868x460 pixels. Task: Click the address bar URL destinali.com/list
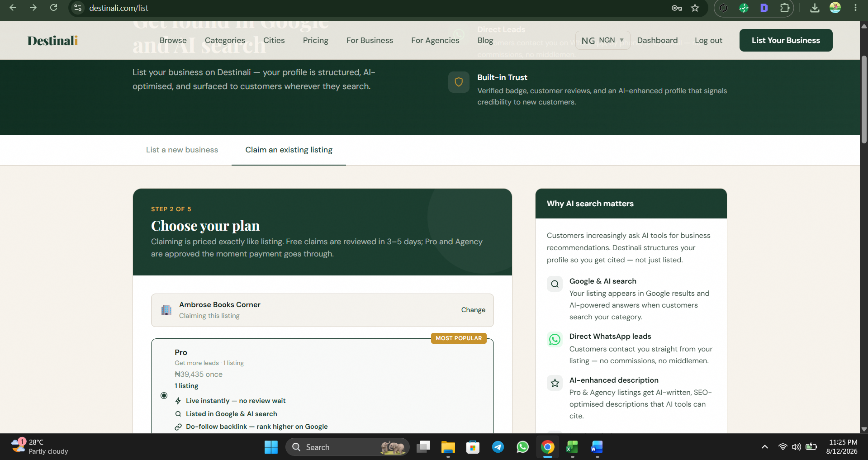(119, 8)
